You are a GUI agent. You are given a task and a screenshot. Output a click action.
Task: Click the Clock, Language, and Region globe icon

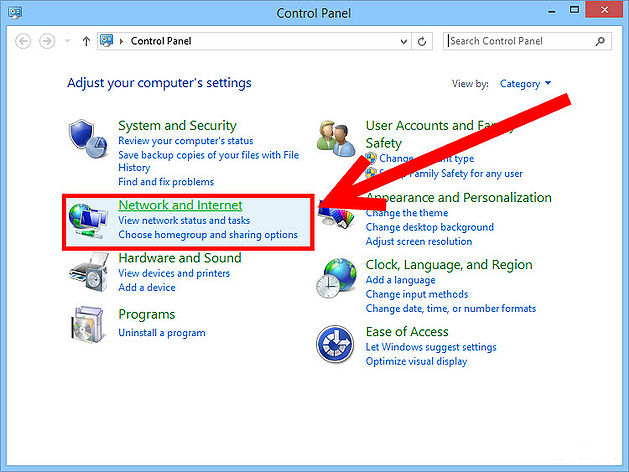point(336,278)
